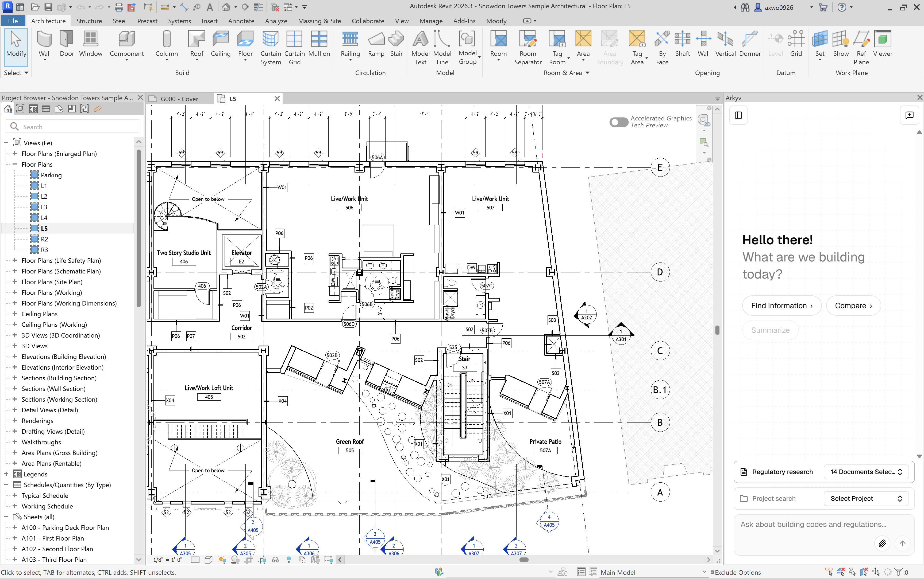Expand the Floor Plans (Enlarged Plan) tree node
924x579 pixels.
pyautogui.click(x=14, y=154)
